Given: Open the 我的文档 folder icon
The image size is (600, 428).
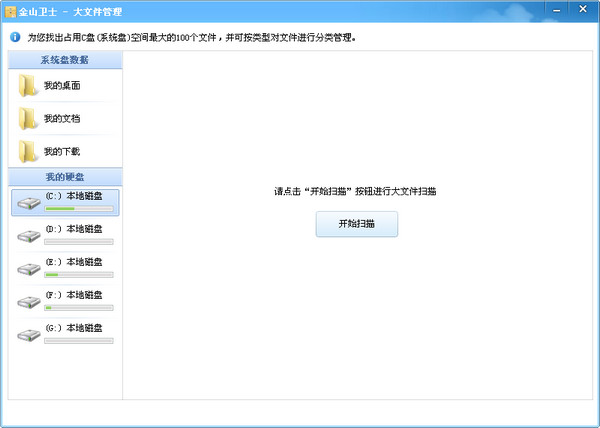Looking at the screenshot, I should (28, 118).
